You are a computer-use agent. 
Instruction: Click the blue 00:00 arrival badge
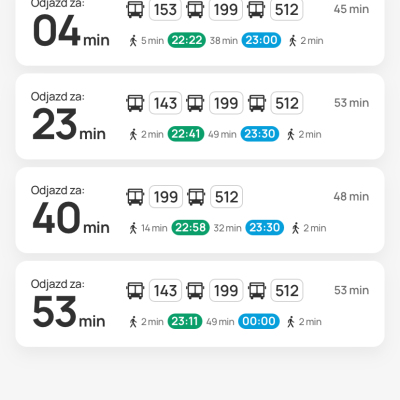point(259,321)
